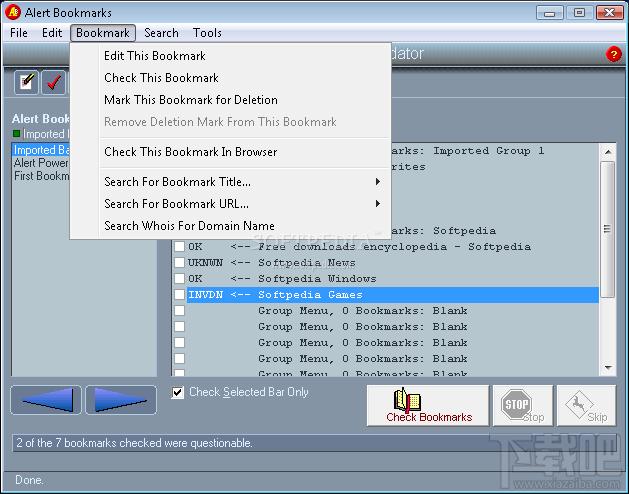629x494 pixels.
Task: Select Imported Ba... item in left list
Action: coord(41,150)
